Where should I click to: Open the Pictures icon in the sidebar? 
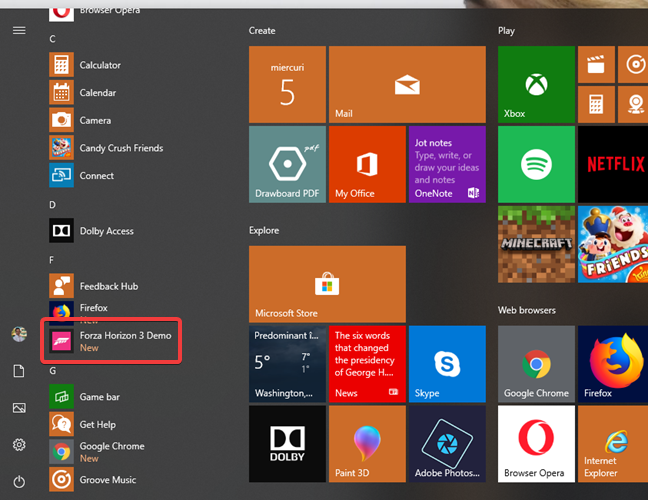[x=19, y=408]
